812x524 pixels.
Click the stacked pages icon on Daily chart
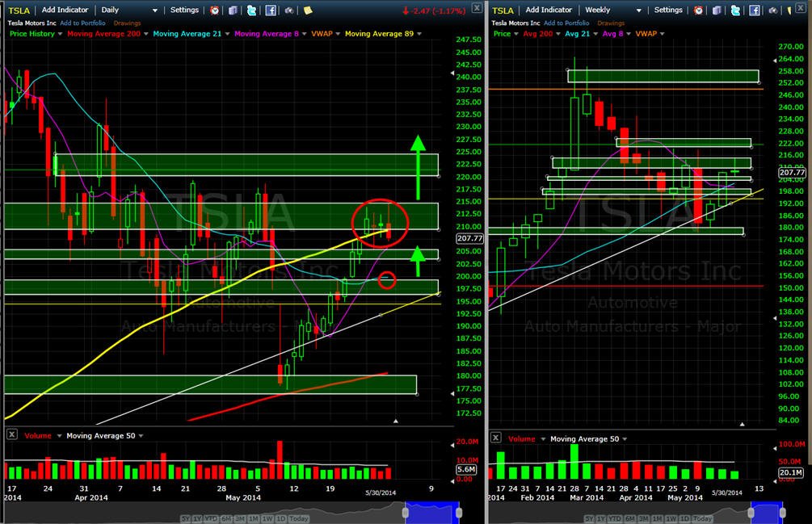[x=233, y=10]
